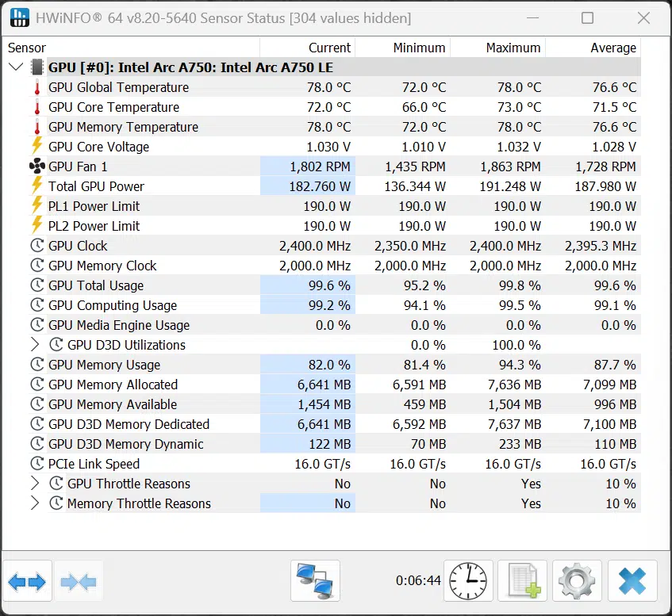Click the shrink layout arrows button
This screenshot has height=616, width=672.
[79, 581]
